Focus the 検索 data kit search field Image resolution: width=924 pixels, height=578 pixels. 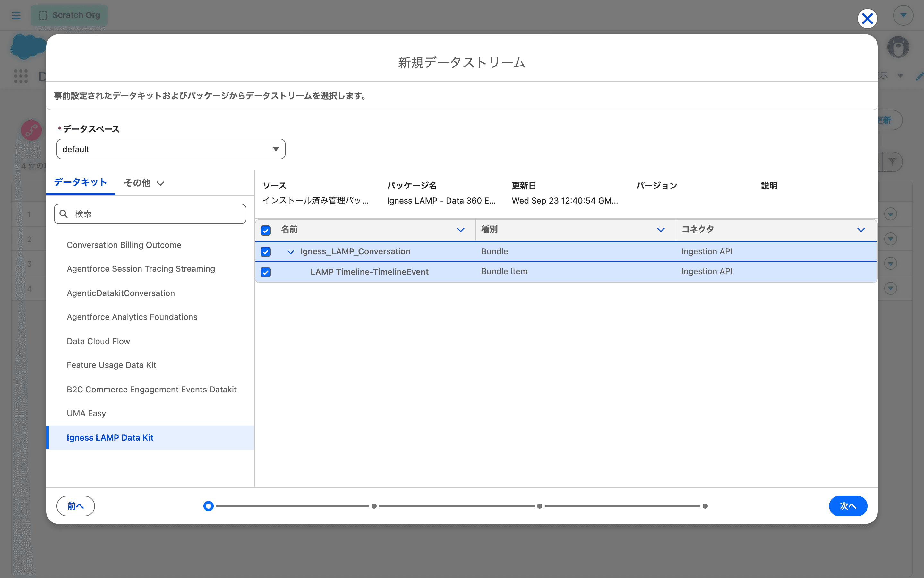click(150, 214)
